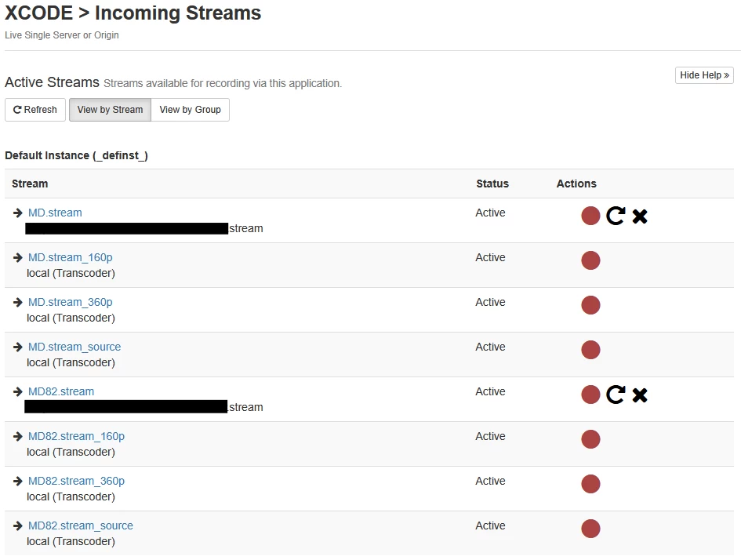The height and width of the screenshot is (560, 741).
Task: Click the arrow icon beside MD.stream_source
Action: [x=18, y=347]
